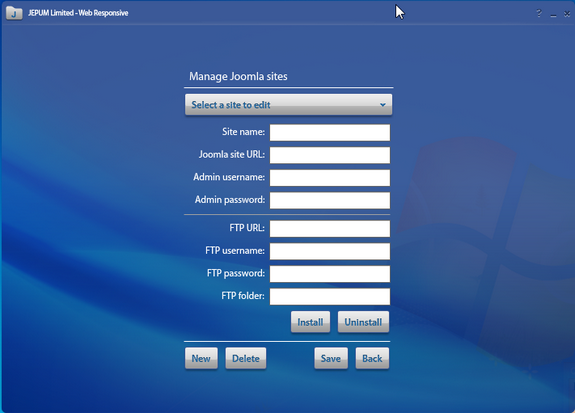Focus the Site name field
Screen dimensions: 575x413
tap(330, 132)
